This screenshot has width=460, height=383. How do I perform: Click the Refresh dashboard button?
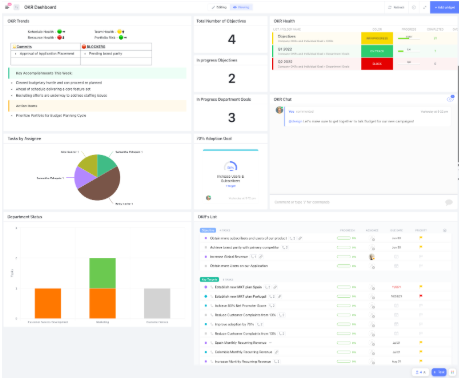click(396, 7)
